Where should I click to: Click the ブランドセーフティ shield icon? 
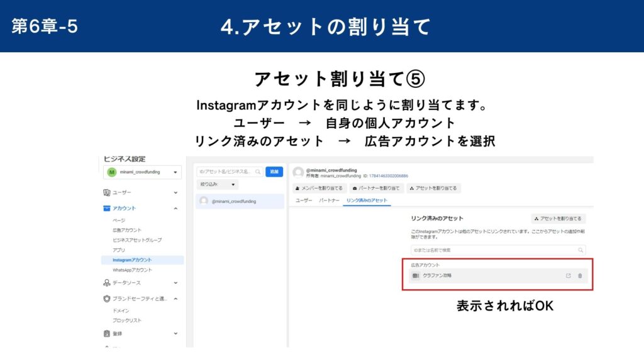click(x=107, y=299)
